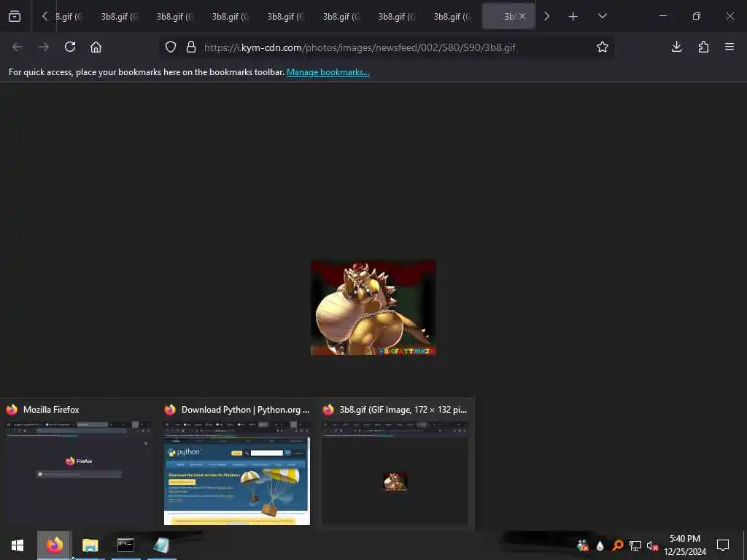Open the Downloads panel
Screen dimensions: 747x560
676,47
